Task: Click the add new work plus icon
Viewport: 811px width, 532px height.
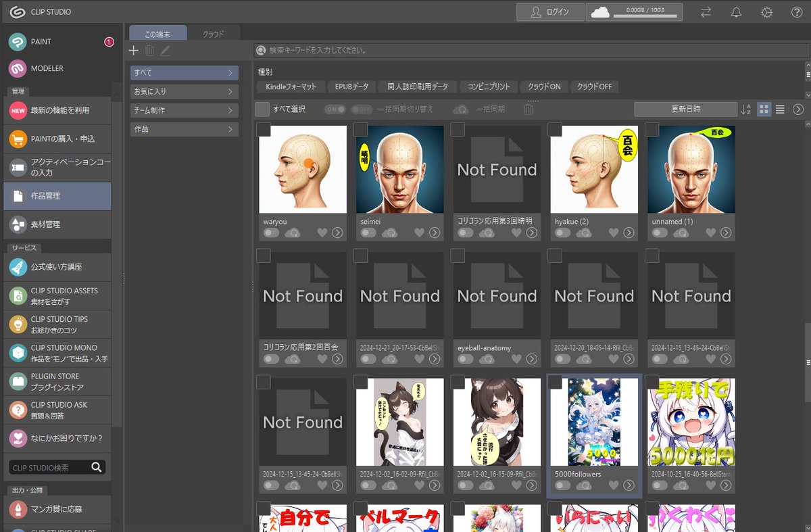Action: [134, 51]
